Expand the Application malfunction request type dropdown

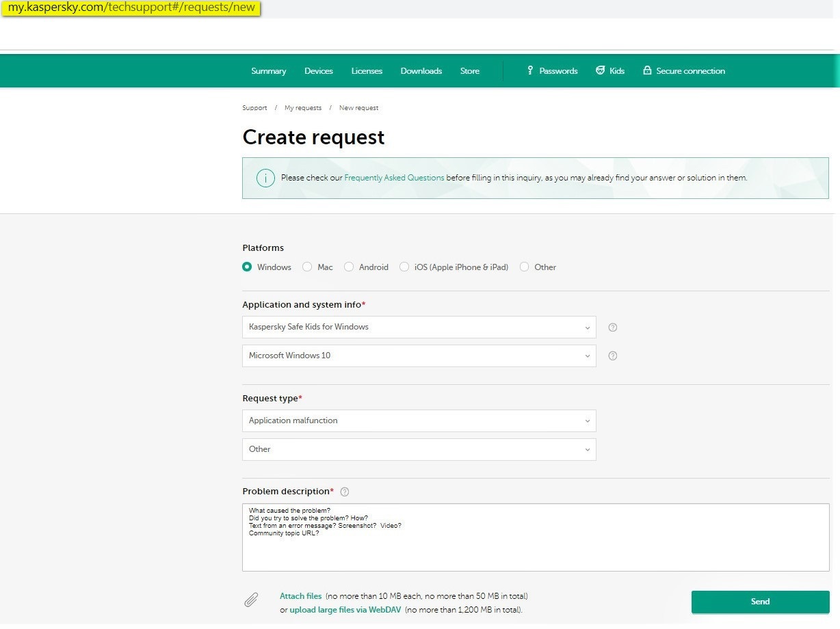(419, 421)
